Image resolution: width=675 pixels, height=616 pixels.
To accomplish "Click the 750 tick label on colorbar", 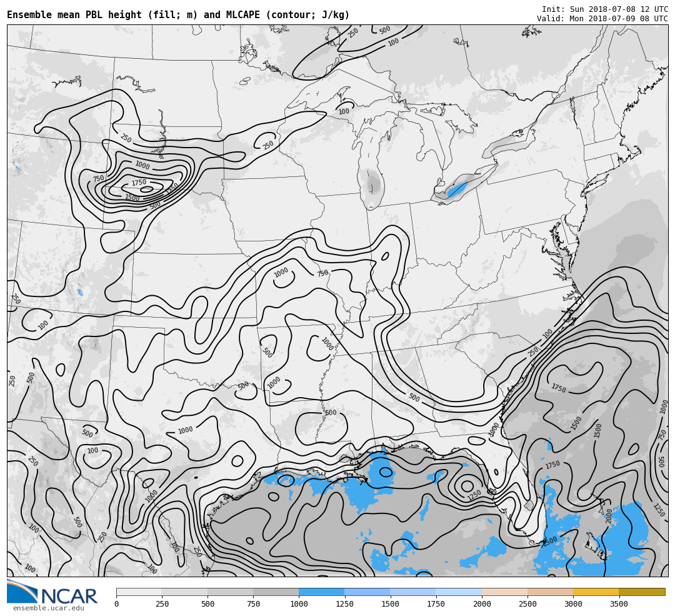I will 253,604.
